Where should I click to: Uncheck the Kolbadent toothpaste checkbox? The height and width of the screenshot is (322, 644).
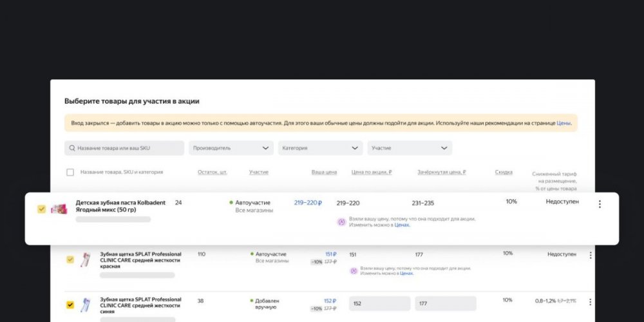click(41, 209)
